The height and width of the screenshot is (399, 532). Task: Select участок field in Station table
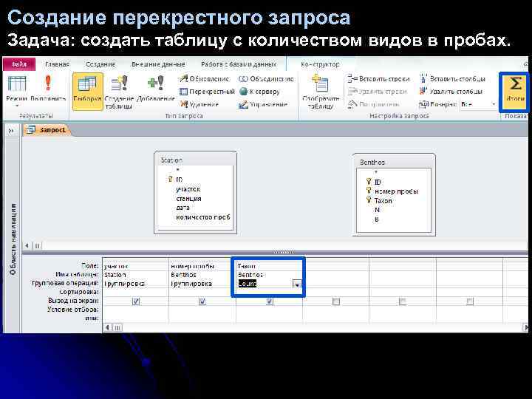click(188, 189)
